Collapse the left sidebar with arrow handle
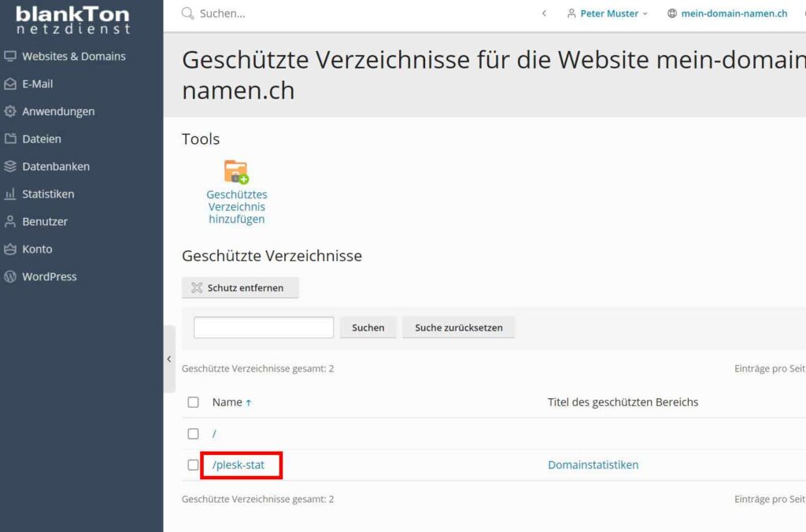The height and width of the screenshot is (532, 806). pos(168,359)
